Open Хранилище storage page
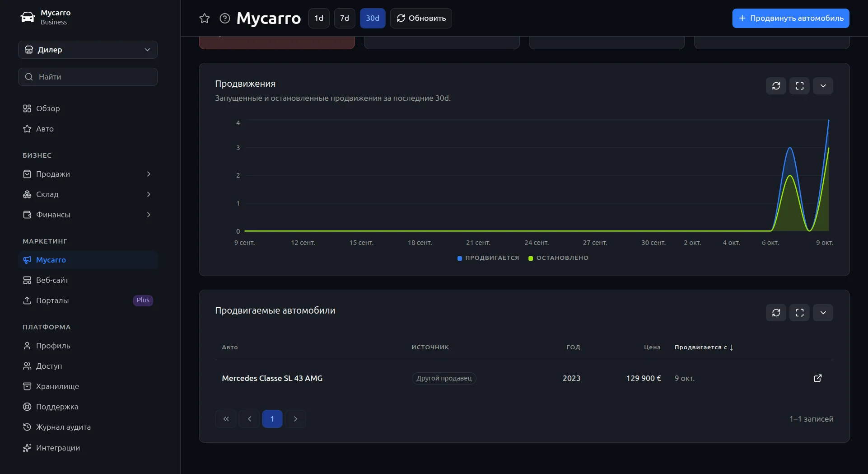The height and width of the screenshot is (474, 868). coord(88,386)
